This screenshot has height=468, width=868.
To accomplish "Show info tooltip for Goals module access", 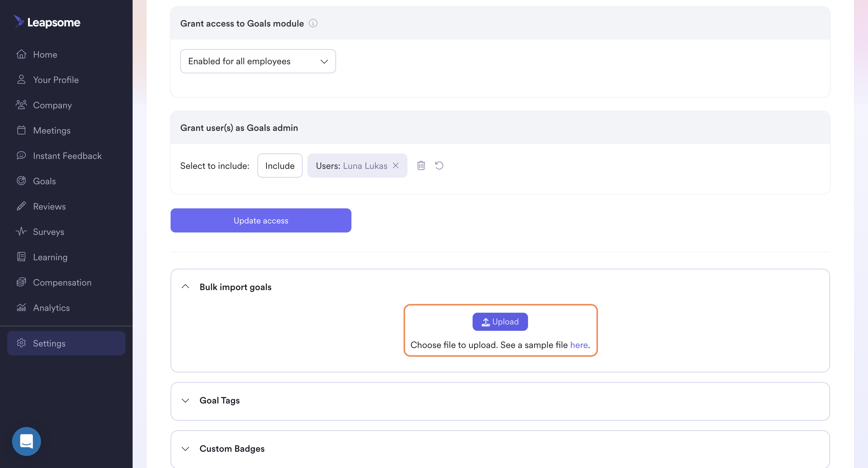I will 313,23.
